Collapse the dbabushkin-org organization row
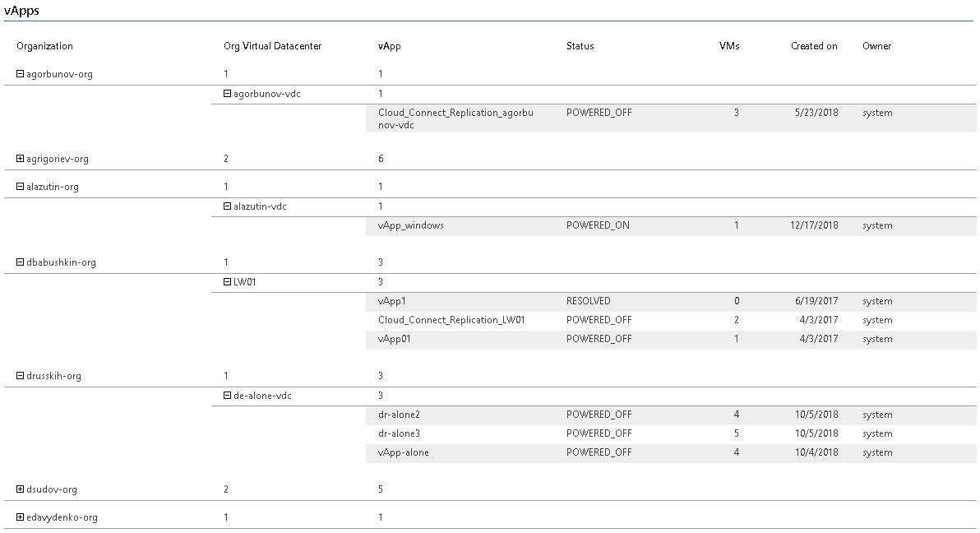This screenshot has width=980, height=533. click(x=21, y=262)
